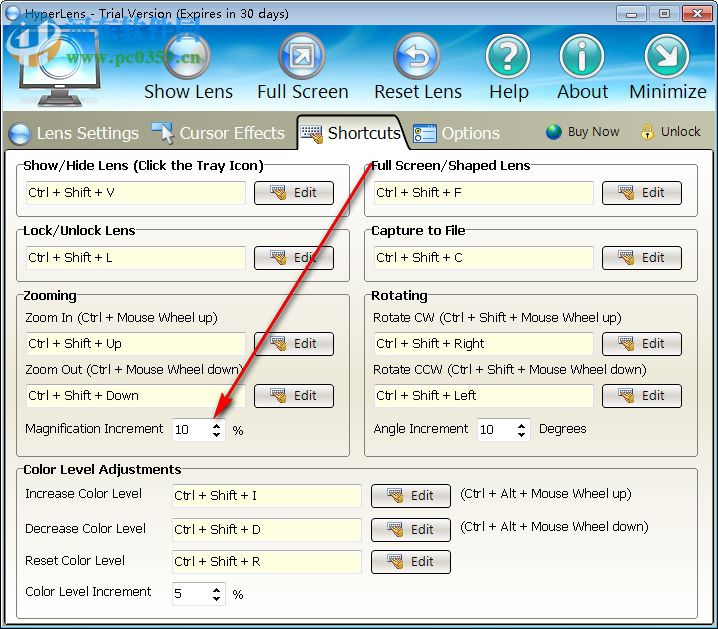The image size is (718, 629).
Task: Click the Ctrl + Shift + D field
Action: point(267,530)
